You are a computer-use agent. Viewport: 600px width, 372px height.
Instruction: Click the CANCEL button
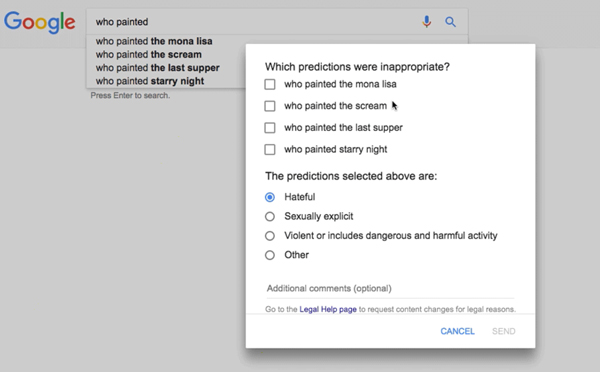[457, 331]
